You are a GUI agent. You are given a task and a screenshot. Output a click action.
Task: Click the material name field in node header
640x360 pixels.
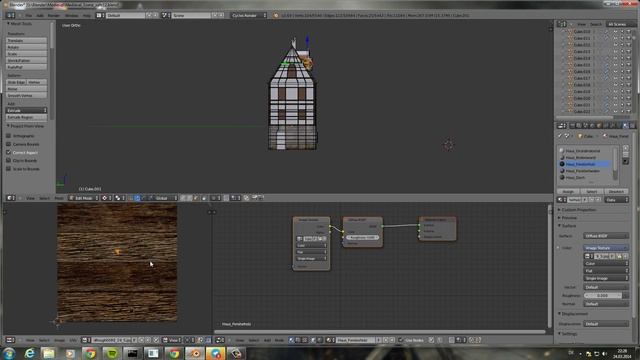tap(355, 340)
